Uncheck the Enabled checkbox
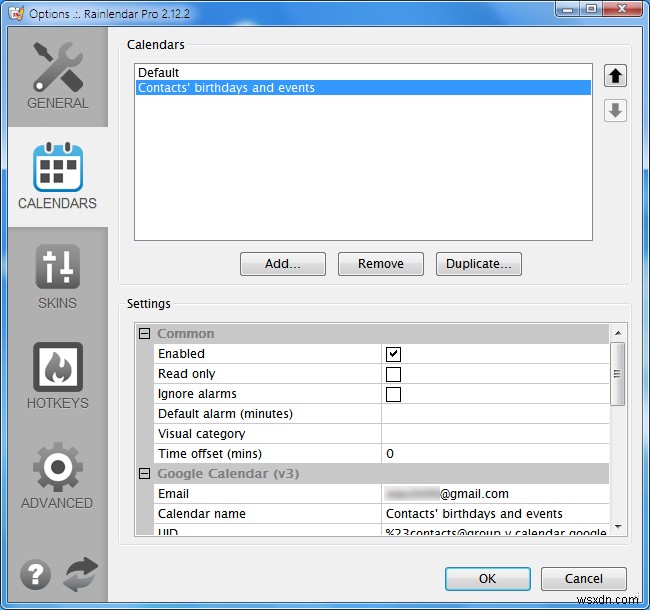650x610 pixels. point(393,354)
